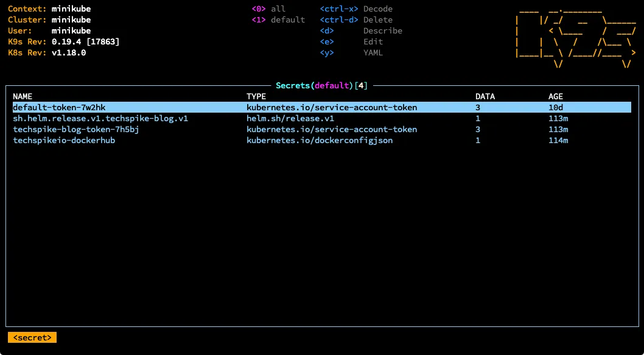Select the techspike-blog-token-7h5bj secret
Viewport: 644px width, 355px height.
click(321, 130)
